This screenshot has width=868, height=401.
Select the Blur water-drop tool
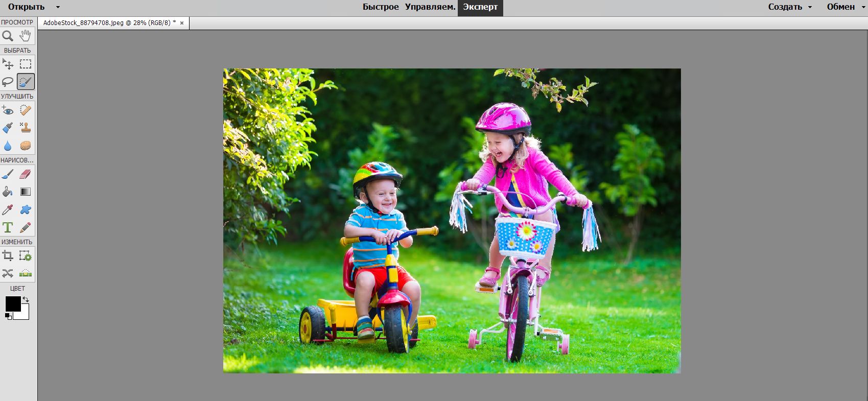click(x=8, y=146)
